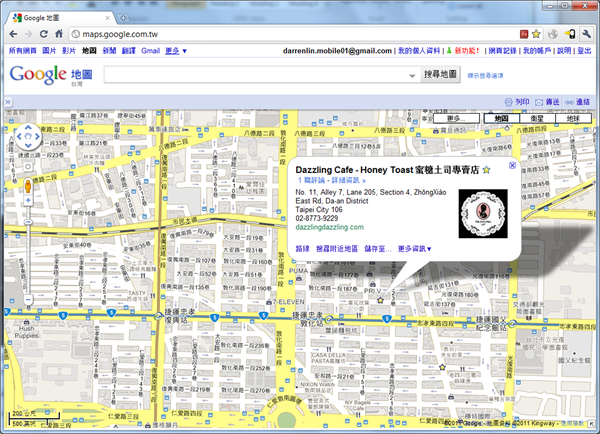This screenshot has height=434, width=600.
Task: Zoom out with the minus button
Action: pos(28,299)
